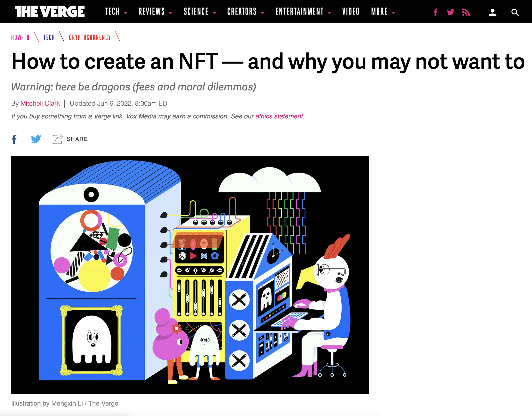Click The Verge logo
Image resolution: width=532 pixels, height=416 pixels.
50,11
